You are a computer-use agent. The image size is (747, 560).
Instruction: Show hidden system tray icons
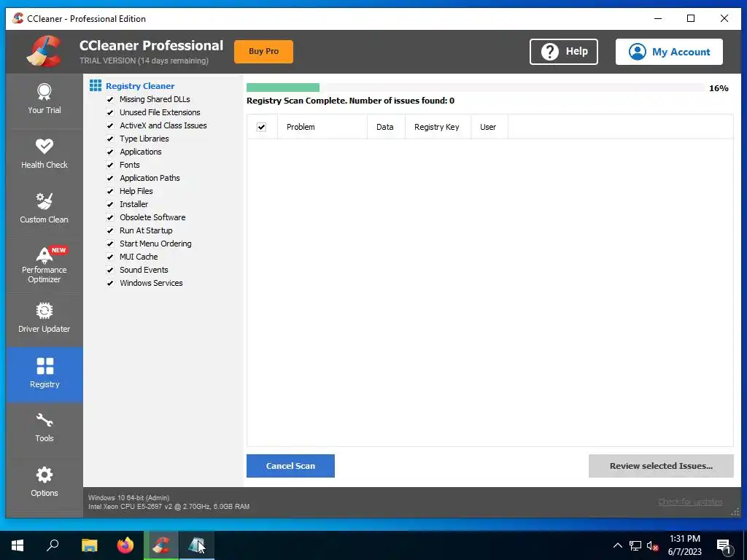click(617, 545)
